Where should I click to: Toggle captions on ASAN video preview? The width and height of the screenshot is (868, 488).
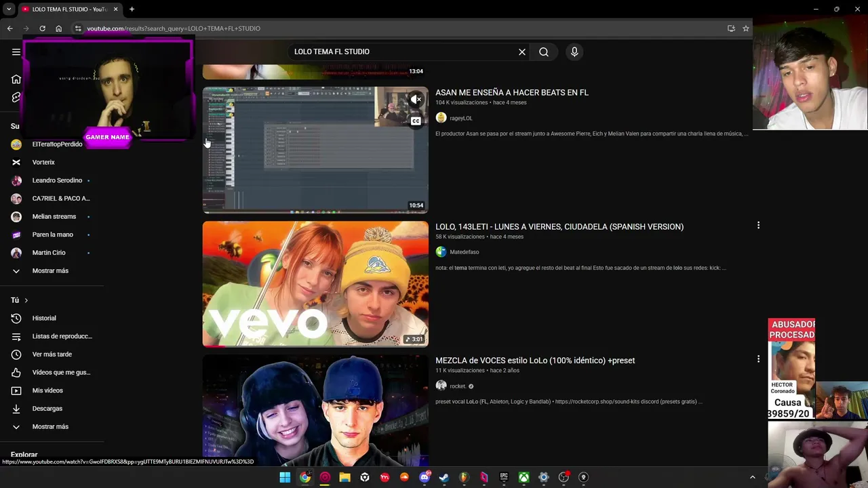tap(416, 121)
